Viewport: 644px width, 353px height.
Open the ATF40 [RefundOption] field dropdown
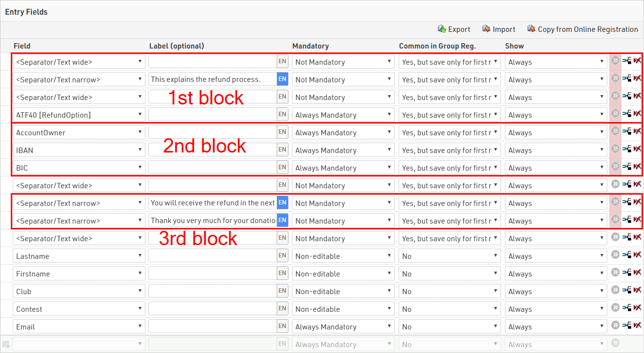tap(79, 115)
